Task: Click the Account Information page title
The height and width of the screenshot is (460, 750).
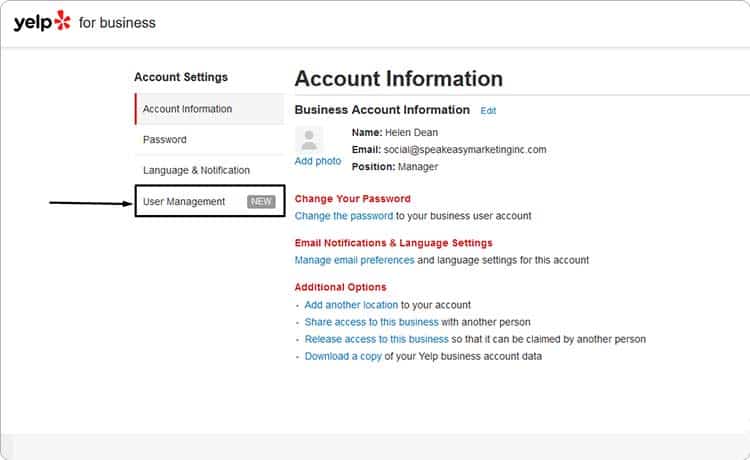Action: click(x=398, y=79)
